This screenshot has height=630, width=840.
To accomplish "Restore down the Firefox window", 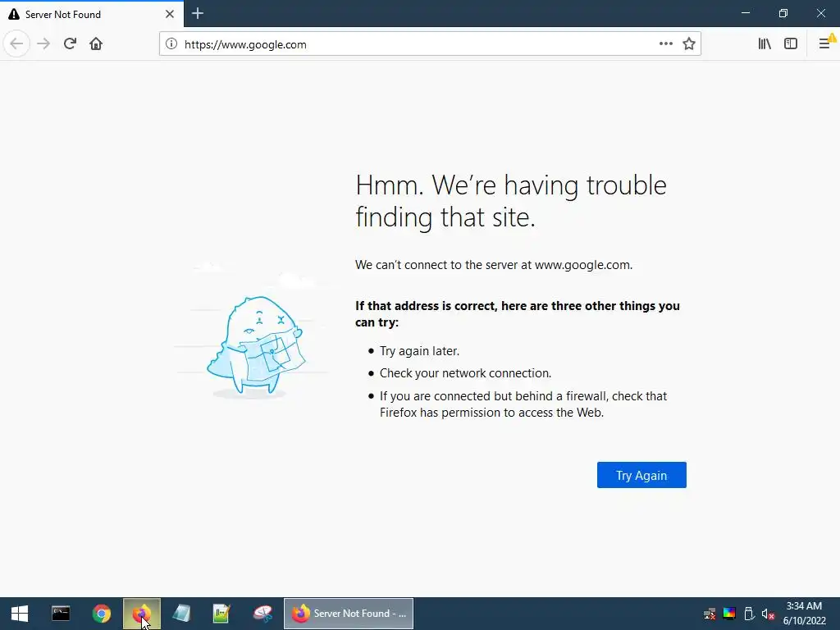I will pos(783,13).
